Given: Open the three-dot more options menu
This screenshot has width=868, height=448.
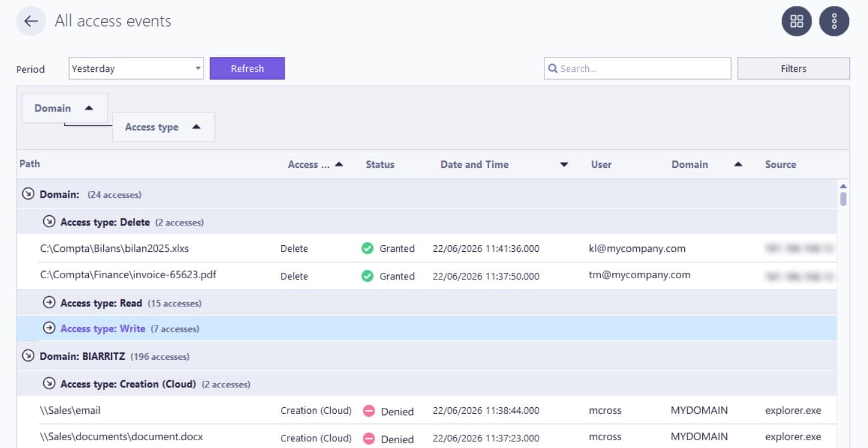Looking at the screenshot, I should tap(834, 22).
